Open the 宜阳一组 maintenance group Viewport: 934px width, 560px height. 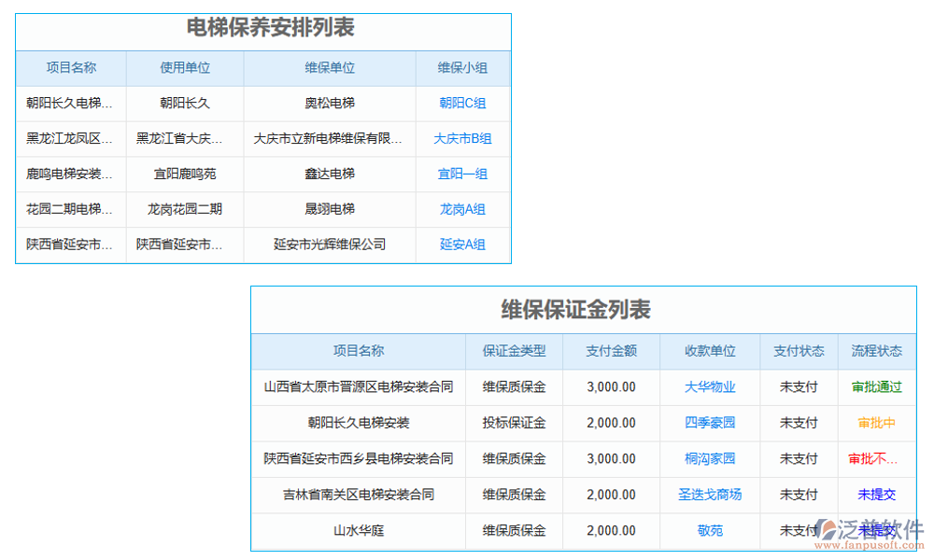pyautogui.click(x=463, y=174)
